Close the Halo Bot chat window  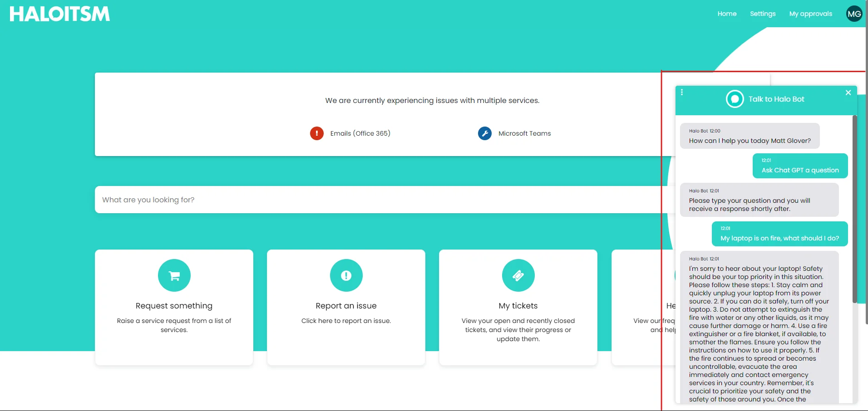pyautogui.click(x=848, y=93)
